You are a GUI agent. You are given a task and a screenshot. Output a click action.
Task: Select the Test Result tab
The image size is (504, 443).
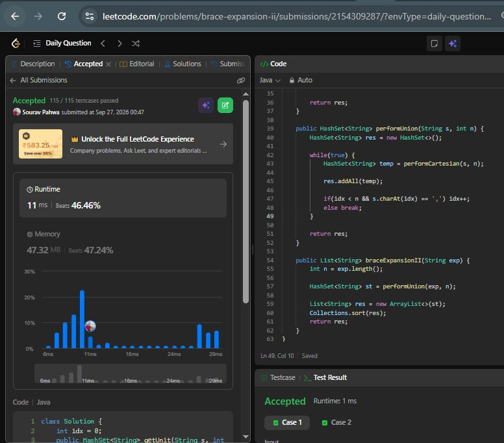tap(325, 377)
